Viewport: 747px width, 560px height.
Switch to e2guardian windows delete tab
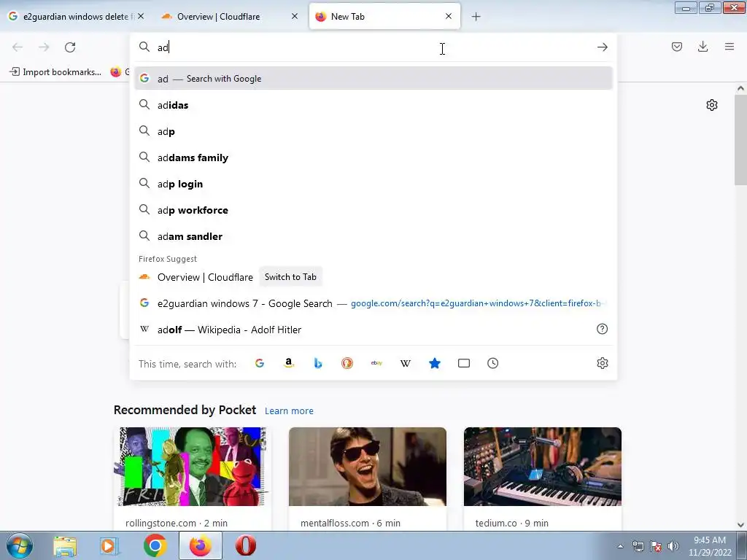tap(76, 16)
